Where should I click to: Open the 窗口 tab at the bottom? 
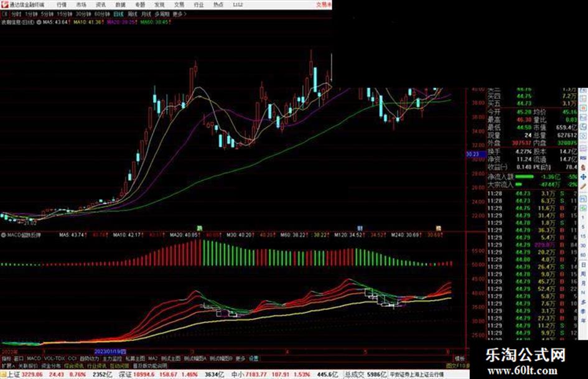[19, 358]
